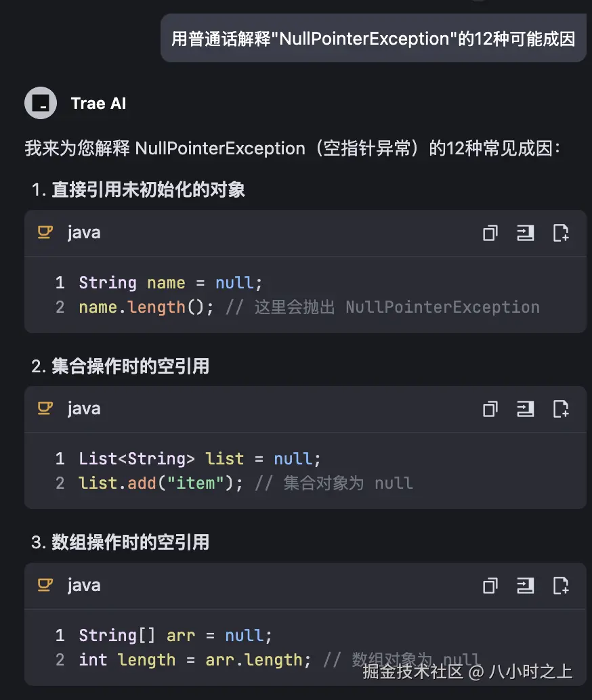Viewport: 592px width, 700px height.
Task: Add the list.add code to new file
Action: coord(561,409)
